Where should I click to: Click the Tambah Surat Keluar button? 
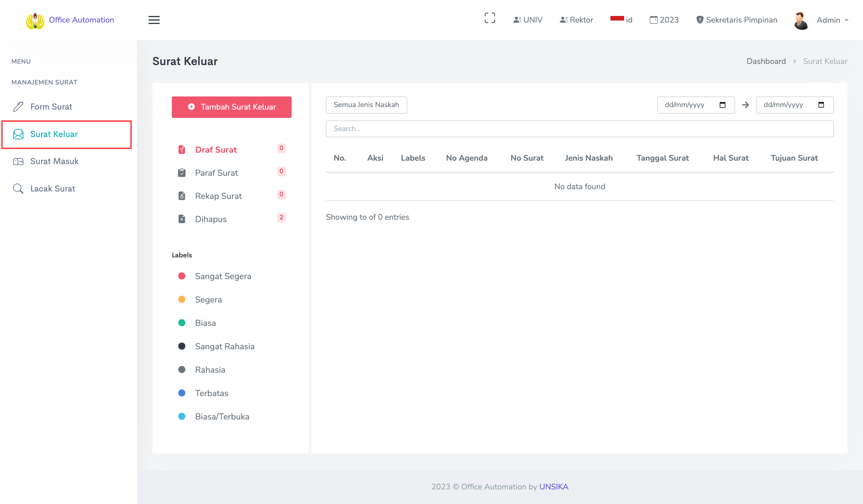point(231,107)
